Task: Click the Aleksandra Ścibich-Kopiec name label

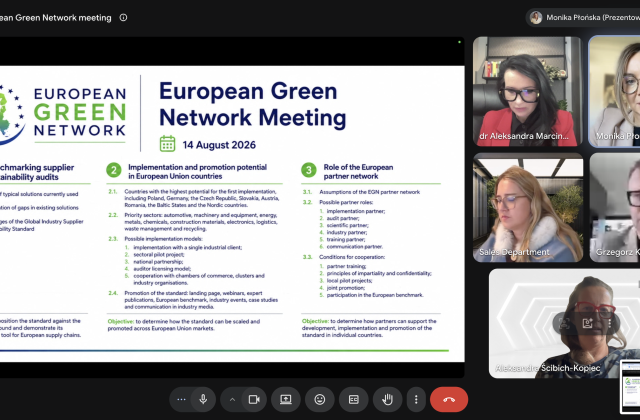Action: pos(547,368)
